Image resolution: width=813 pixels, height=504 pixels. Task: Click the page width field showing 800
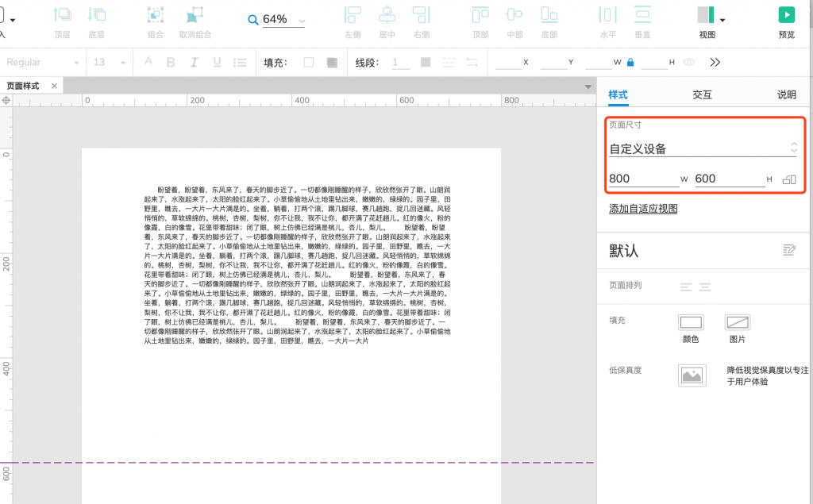[x=643, y=179]
